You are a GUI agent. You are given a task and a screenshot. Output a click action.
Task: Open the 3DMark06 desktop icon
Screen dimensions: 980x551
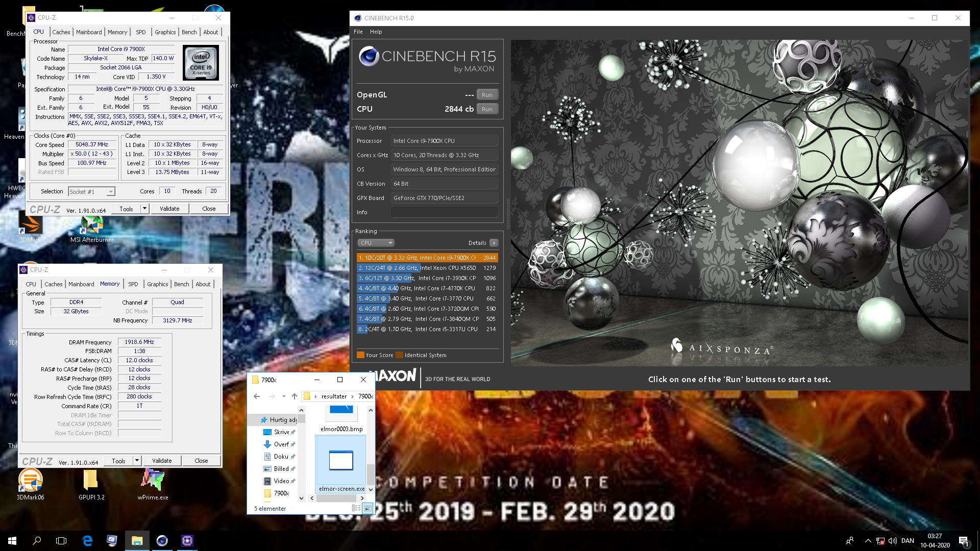pos(30,485)
